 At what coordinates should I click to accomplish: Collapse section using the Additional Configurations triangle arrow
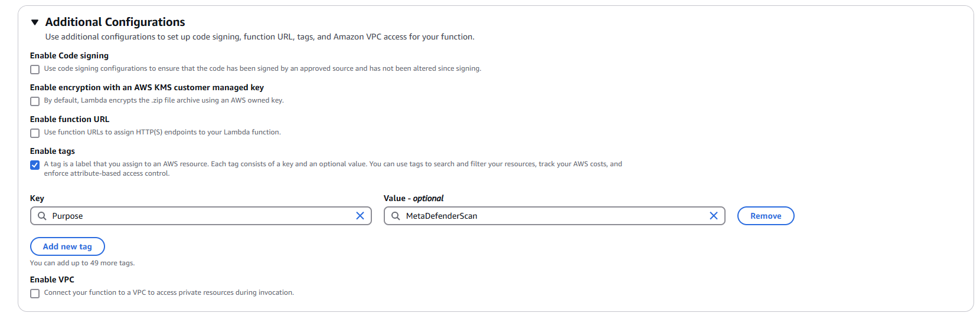coord(35,22)
